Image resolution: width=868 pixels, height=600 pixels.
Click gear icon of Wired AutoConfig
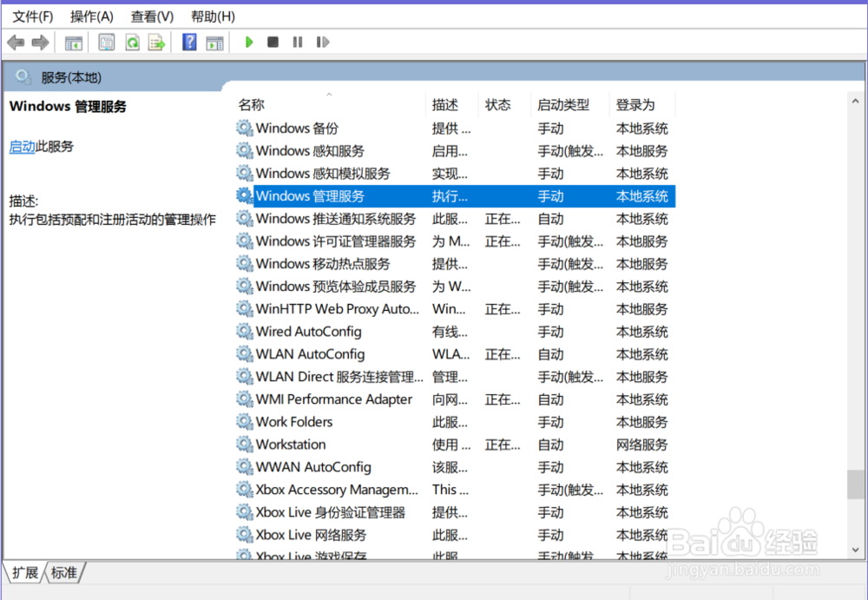[x=244, y=332]
